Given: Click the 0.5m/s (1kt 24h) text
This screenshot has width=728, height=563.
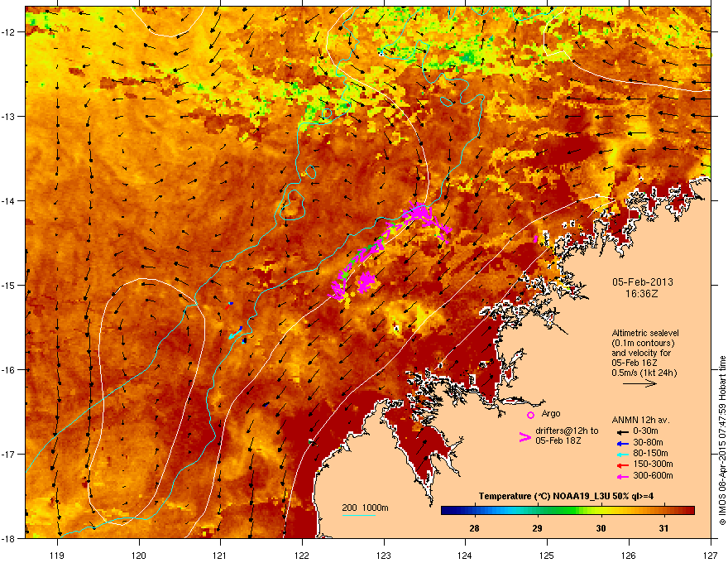Looking at the screenshot, I should [644, 373].
